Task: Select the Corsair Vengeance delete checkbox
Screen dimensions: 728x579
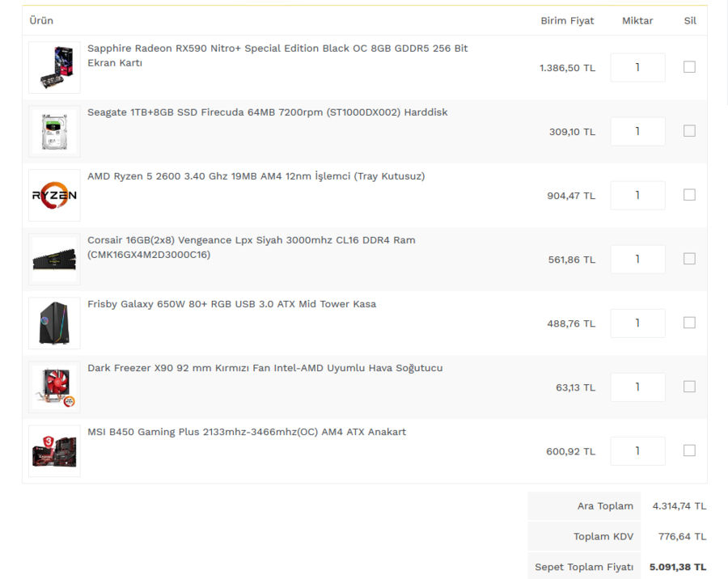Action: point(689,259)
